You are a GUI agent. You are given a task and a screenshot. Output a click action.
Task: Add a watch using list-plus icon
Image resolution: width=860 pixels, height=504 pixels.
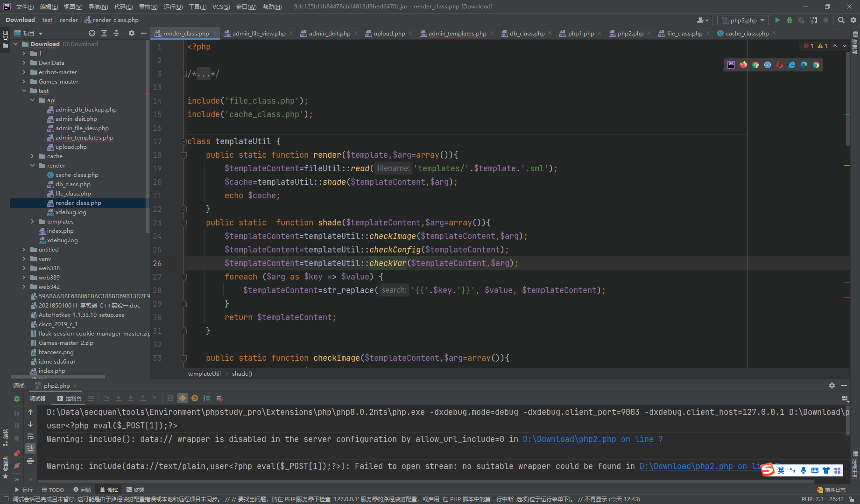219,398
